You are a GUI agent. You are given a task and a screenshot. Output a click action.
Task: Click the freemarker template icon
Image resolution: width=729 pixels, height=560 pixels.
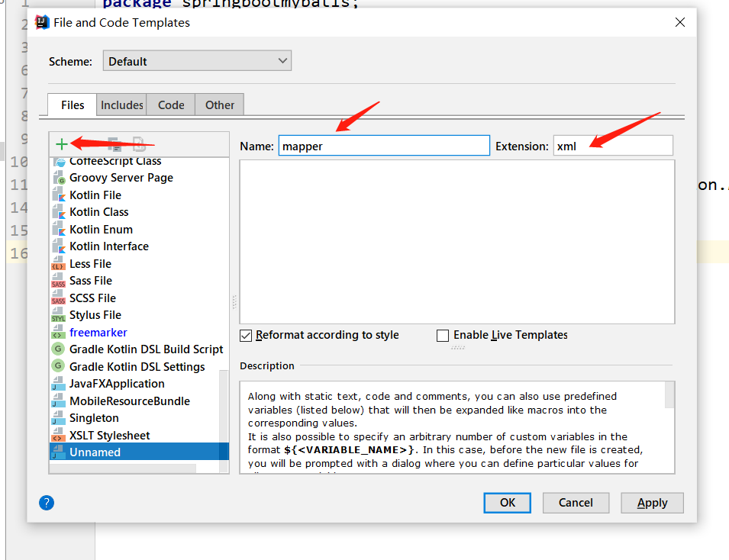(x=58, y=333)
